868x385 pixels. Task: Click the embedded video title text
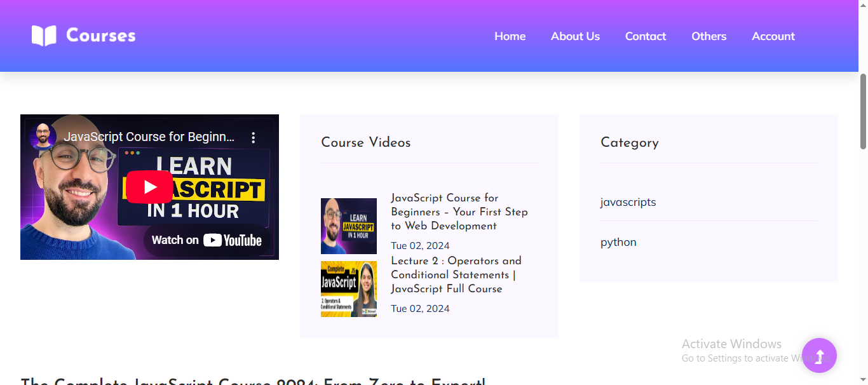pyautogui.click(x=149, y=137)
